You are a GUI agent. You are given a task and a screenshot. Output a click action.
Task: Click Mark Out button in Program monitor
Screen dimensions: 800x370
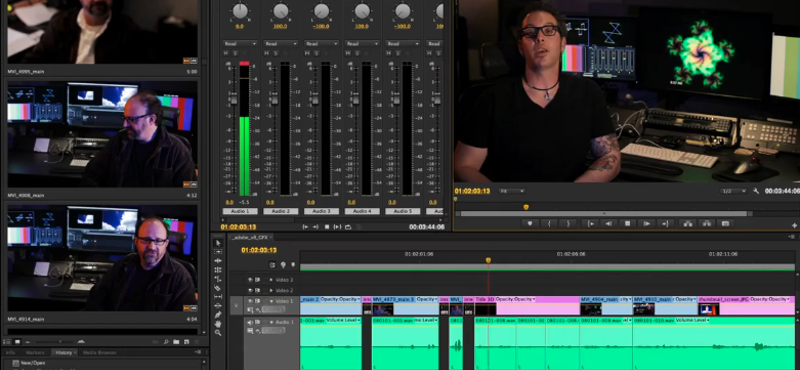(568, 224)
